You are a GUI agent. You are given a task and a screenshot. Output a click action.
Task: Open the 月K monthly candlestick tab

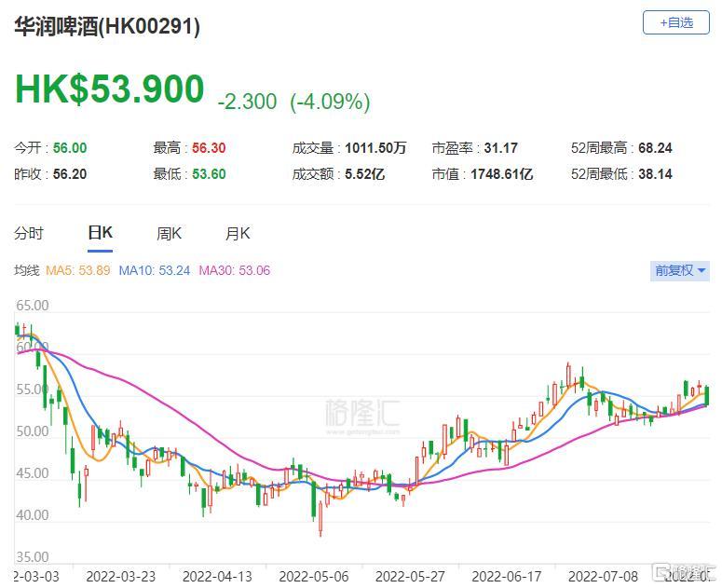point(238,234)
